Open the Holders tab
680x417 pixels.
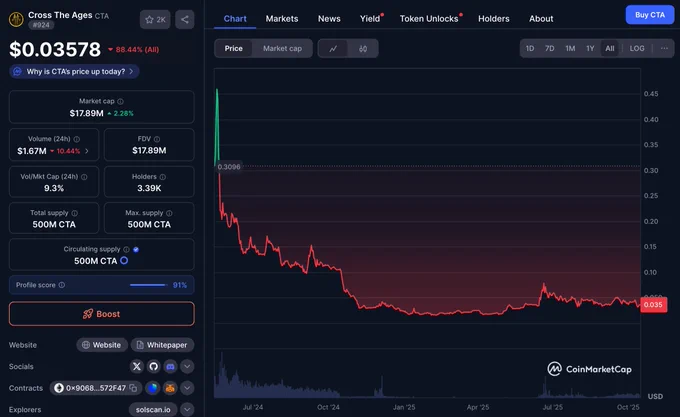[x=494, y=19]
